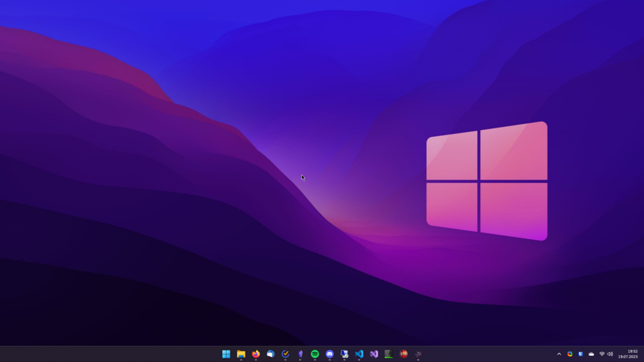The height and width of the screenshot is (362, 644).
Task: Open the computer monitor app icon
Action: 344,354
